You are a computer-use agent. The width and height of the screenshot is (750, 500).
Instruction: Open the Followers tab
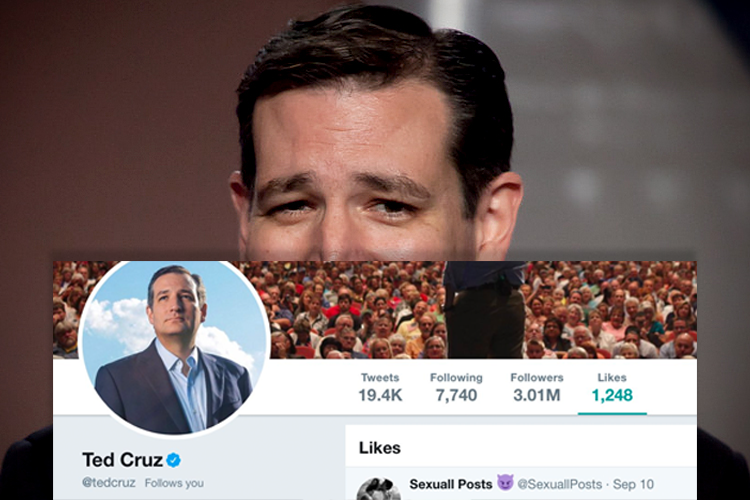click(x=537, y=387)
